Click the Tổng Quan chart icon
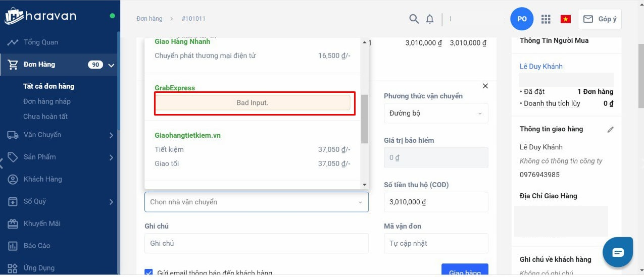The height and width of the screenshot is (277, 644). point(13,42)
